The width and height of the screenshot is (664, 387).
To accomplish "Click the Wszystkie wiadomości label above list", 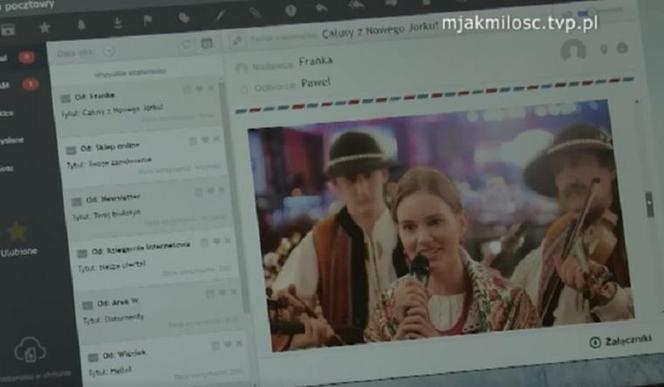I will (130, 73).
